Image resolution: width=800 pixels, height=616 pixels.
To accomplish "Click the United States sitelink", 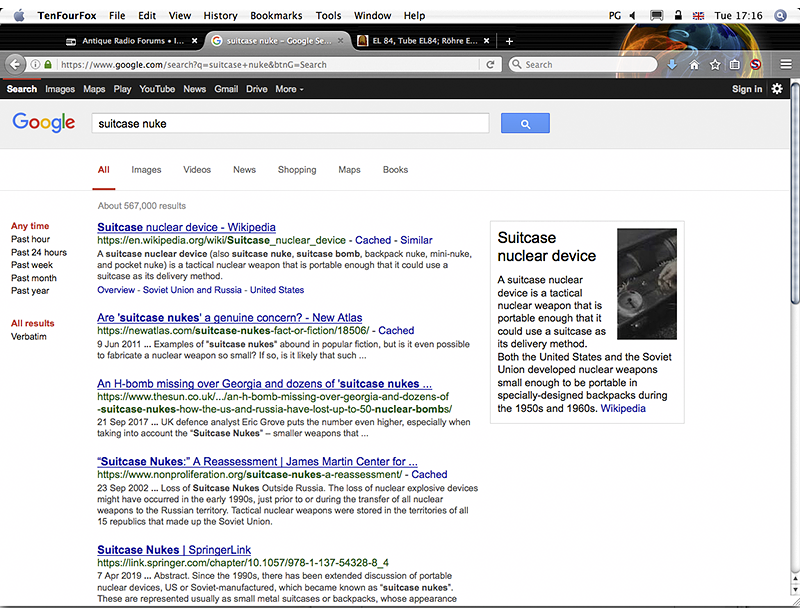I will tap(277, 289).
